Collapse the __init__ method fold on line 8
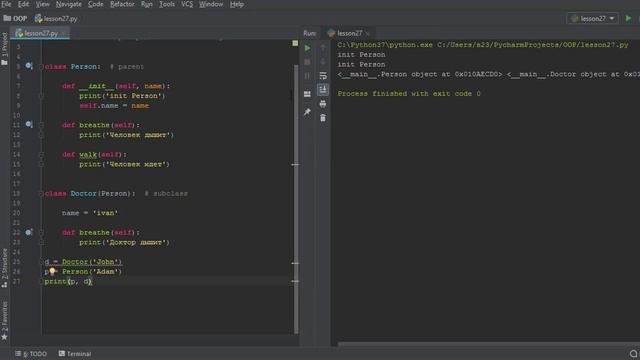The image size is (640, 360). point(41,96)
